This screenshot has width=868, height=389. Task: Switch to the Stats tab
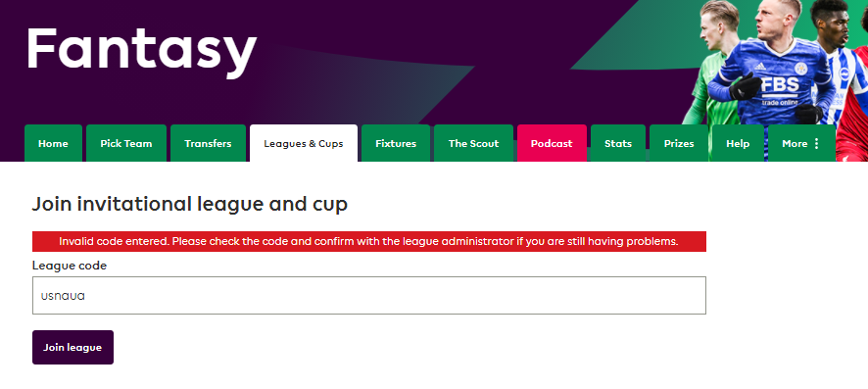pos(618,143)
